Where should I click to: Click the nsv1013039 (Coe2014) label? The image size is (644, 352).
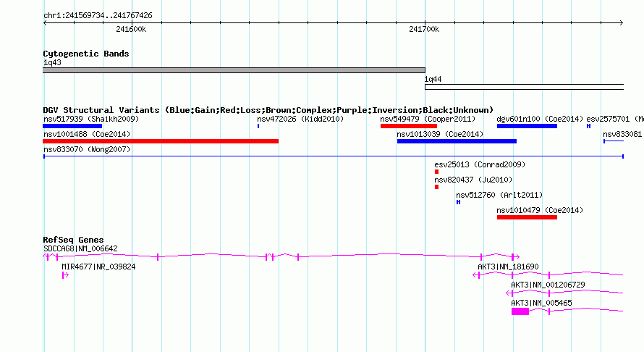coord(440,134)
